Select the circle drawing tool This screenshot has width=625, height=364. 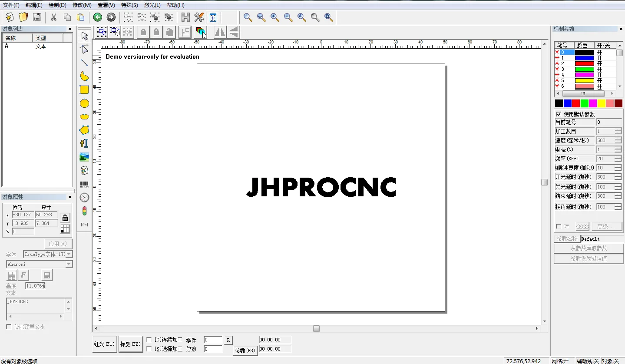click(x=84, y=103)
